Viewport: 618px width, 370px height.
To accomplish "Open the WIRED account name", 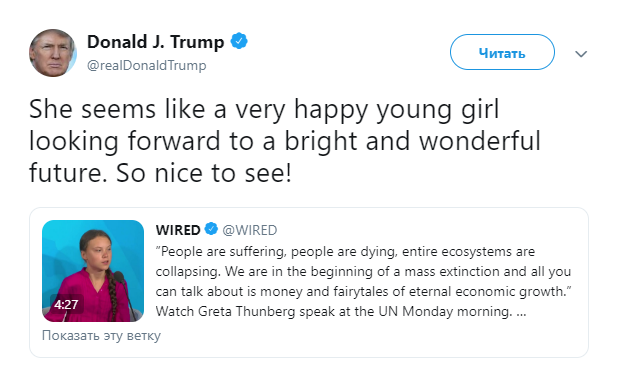I will (178, 230).
